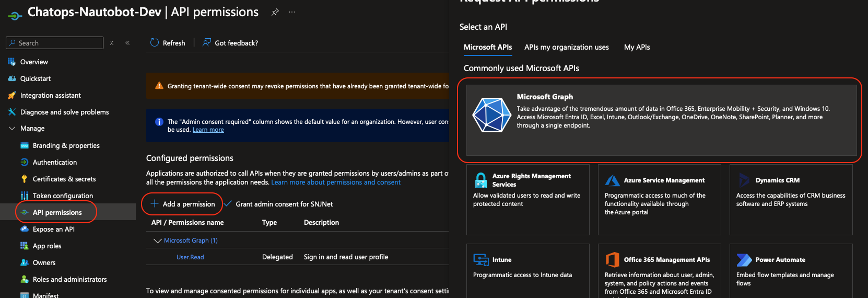Screen dimensions: 868x298
Task: Collapse the Manage section chevron
Action: (x=11, y=128)
